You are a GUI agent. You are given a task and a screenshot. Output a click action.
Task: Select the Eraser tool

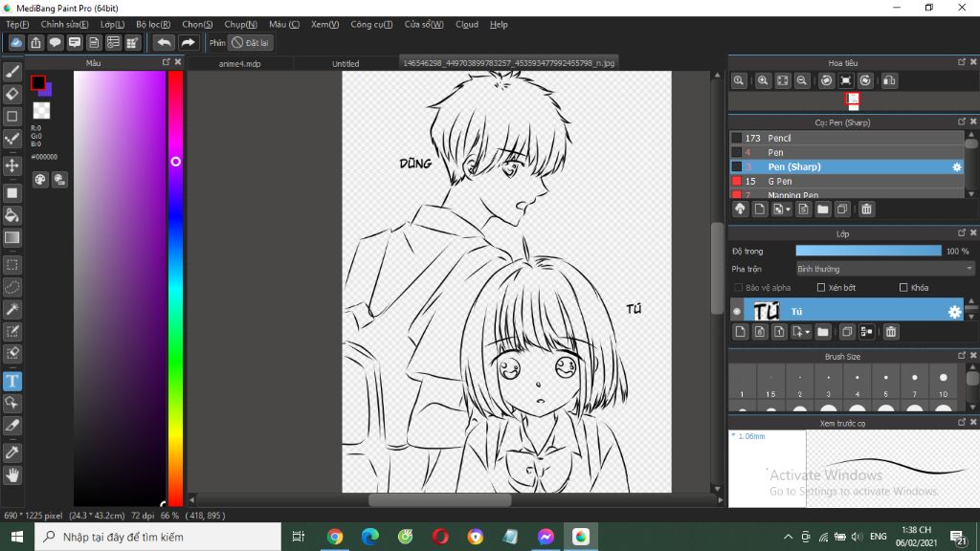tap(11, 95)
